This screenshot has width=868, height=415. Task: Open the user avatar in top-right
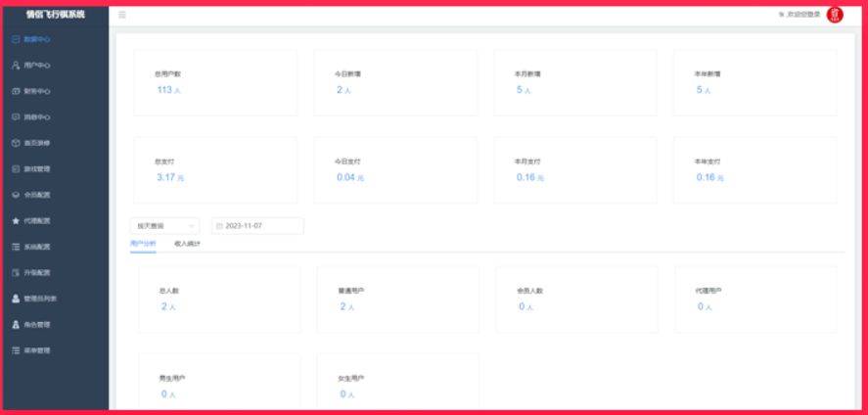pos(835,15)
